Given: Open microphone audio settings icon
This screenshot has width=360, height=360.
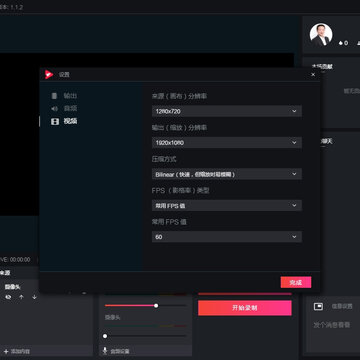Looking at the screenshot, I should [105, 351].
